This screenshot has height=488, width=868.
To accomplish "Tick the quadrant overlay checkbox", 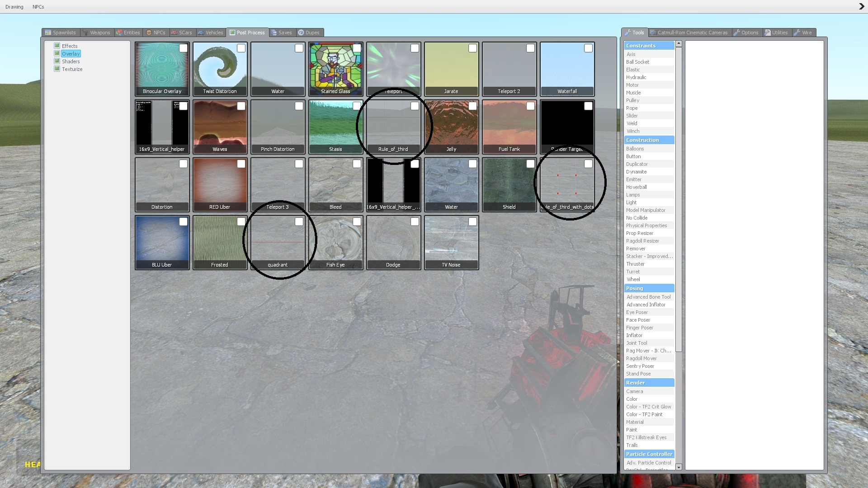I will (299, 222).
